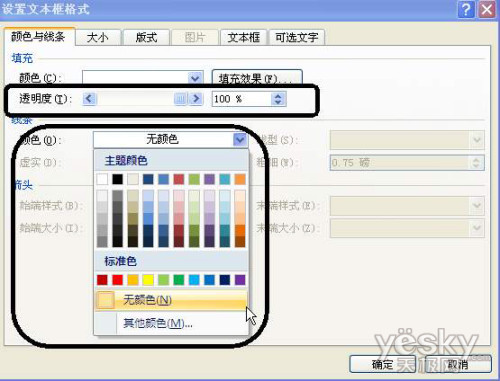Close the 设置文本框格式 dialog
500x381 pixels.
click(x=487, y=9)
